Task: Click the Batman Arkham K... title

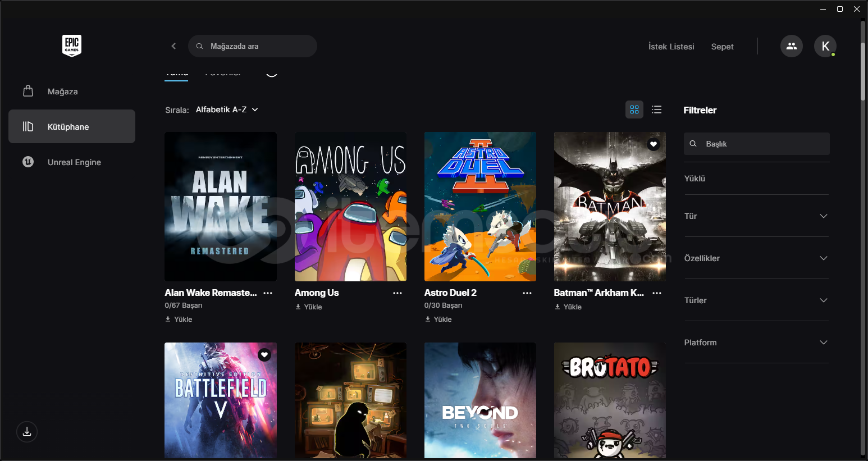Action: pyautogui.click(x=599, y=293)
